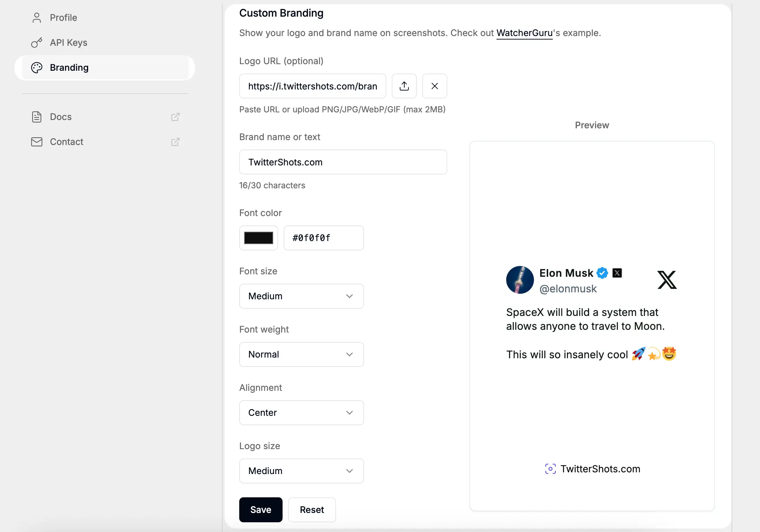Select Branding in sidebar
Image resolution: width=760 pixels, height=532 pixels.
point(69,68)
